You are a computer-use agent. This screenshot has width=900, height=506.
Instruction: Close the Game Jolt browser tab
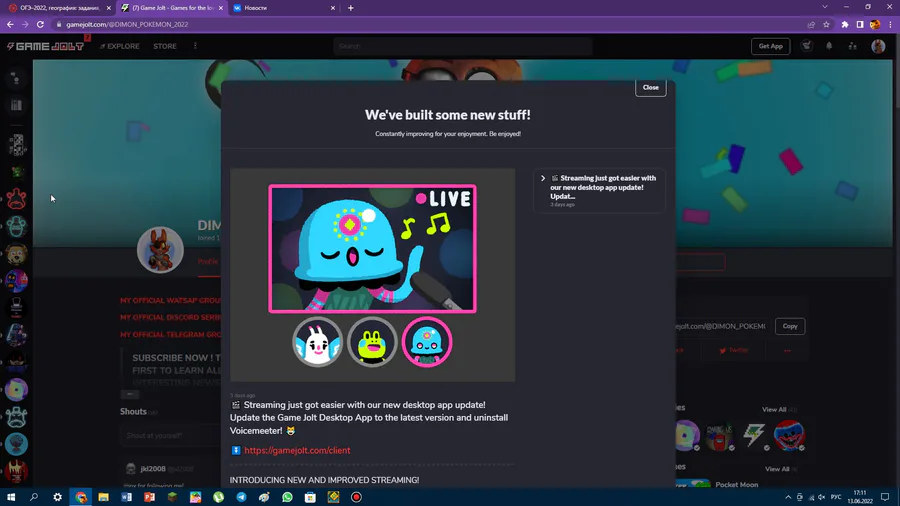(220, 8)
